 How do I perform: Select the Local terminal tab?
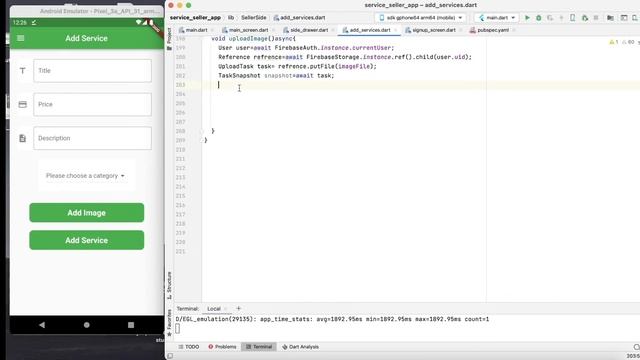(214, 309)
